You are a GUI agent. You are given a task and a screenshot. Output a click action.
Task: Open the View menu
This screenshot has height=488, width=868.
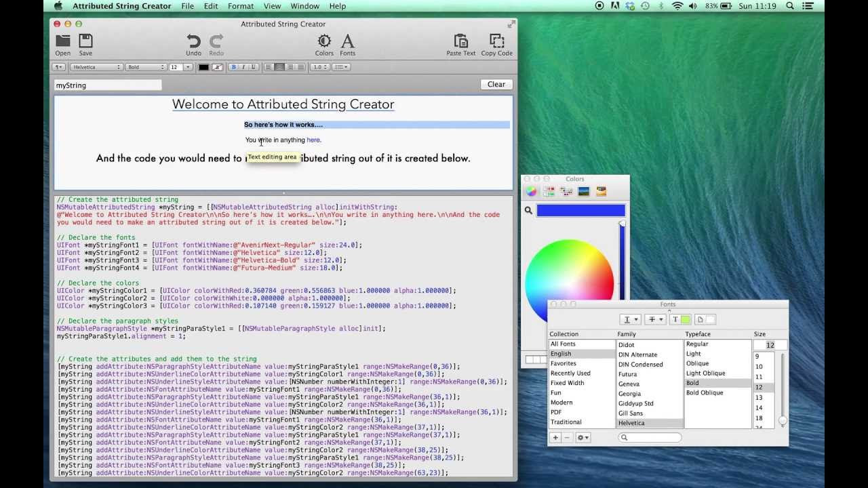point(272,6)
